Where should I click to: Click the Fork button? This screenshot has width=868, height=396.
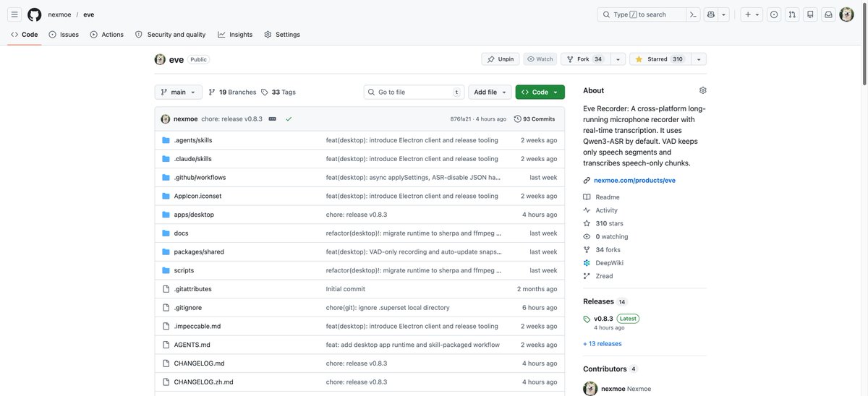coord(585,59)
